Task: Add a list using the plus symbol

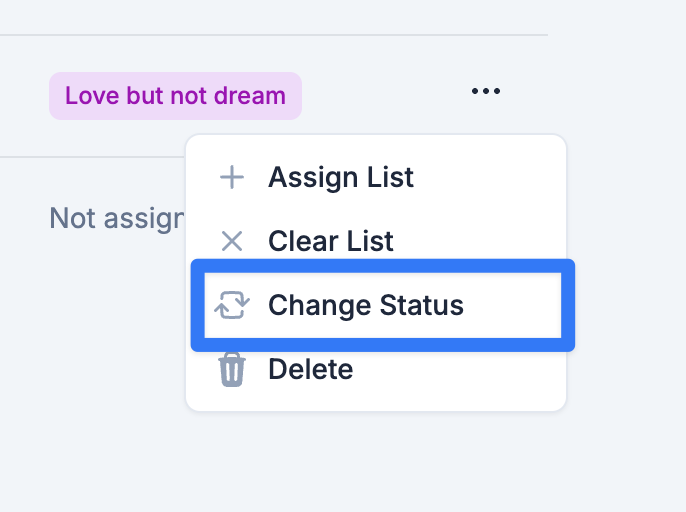Action: [x=232, y=178]
